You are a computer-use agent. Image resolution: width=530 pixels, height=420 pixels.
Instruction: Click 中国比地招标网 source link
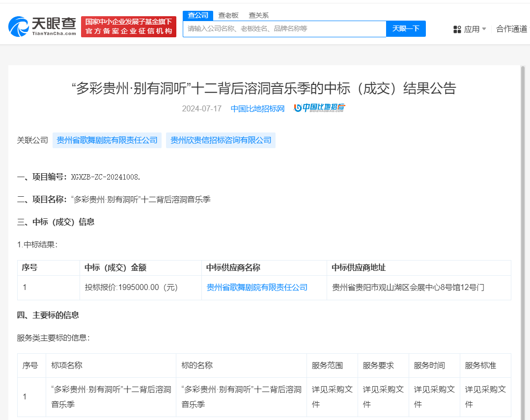(x=258, y=108)
